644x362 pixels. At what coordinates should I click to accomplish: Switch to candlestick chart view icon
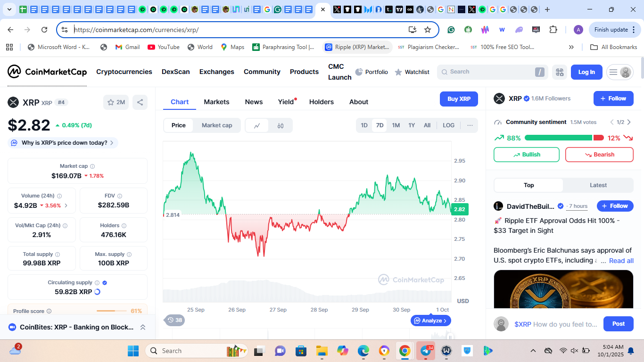coord(281,125)
